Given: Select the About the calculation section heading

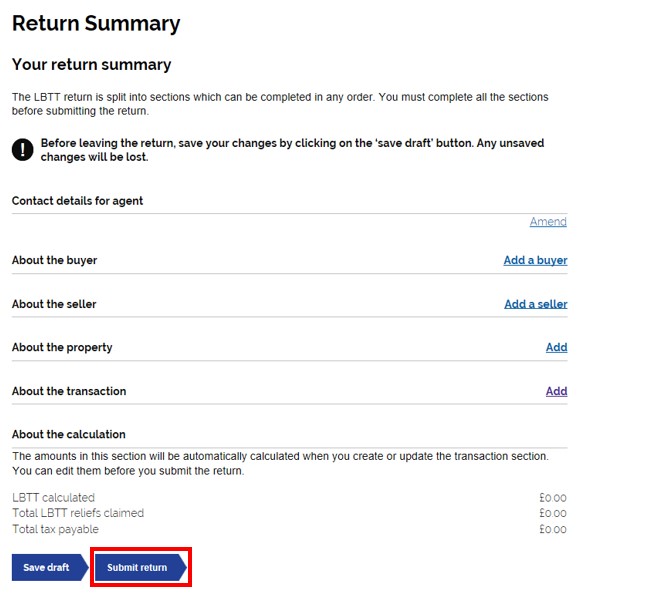Looking at the screenshot, I should point(68,434).
